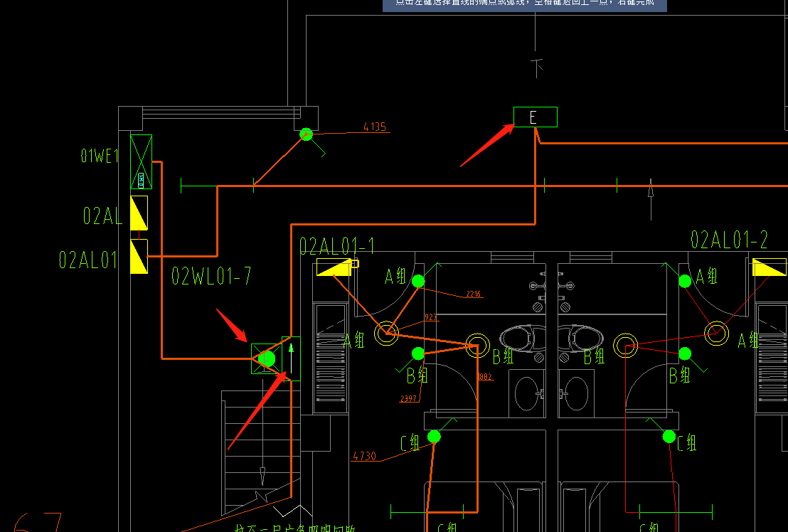Select yellow light below 02AL01-2 A组 switch
Screen dimensions: 788x532
(x=716, y=333)
